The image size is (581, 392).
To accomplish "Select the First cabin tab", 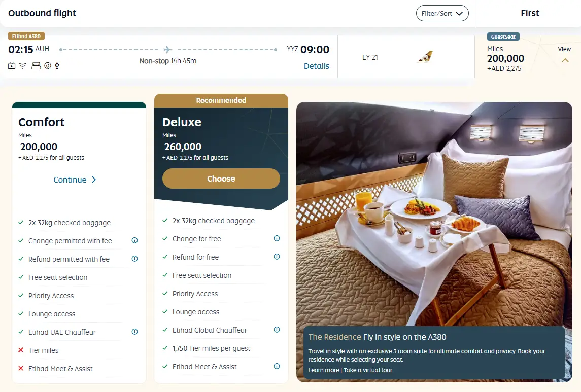I will 530,13.
